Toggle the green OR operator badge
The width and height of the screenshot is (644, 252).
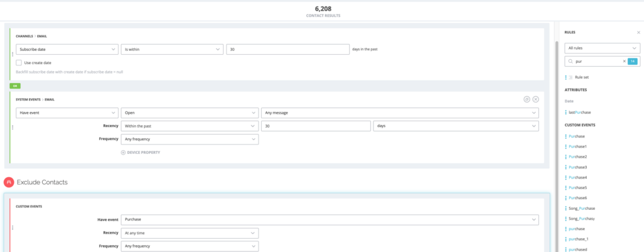[x=14, y=85]
